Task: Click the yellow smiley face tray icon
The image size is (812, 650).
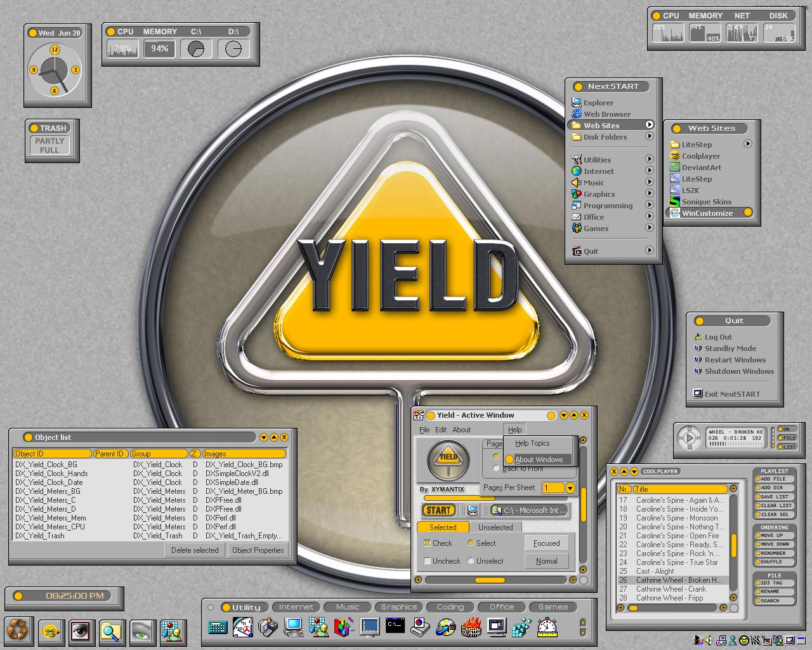Action: coord(744,640)
